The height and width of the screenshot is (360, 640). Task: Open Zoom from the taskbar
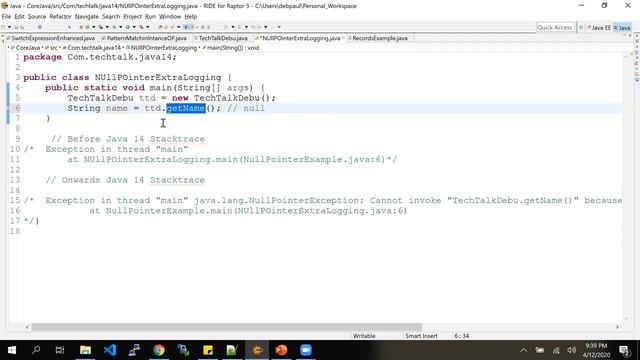click(306, 350)
